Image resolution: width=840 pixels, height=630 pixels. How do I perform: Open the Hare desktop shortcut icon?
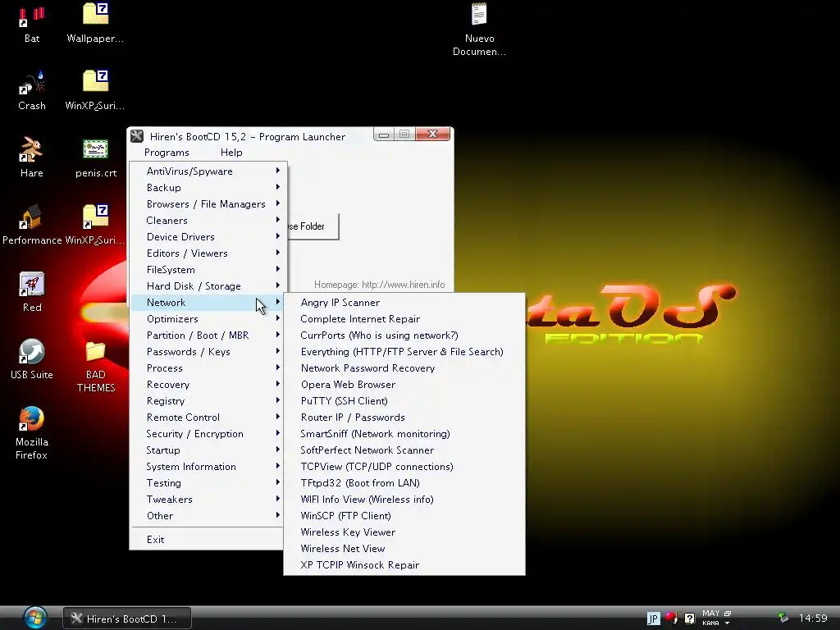pos(32,149)
